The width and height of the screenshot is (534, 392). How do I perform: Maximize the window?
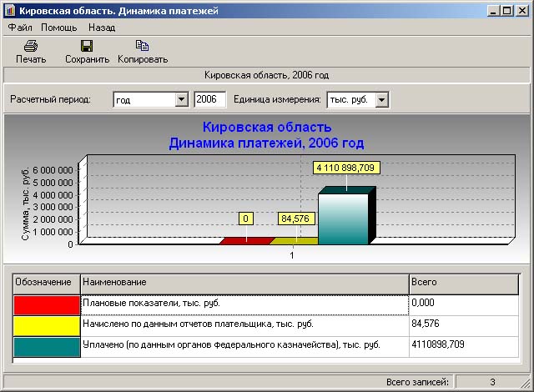coord(507,11)
